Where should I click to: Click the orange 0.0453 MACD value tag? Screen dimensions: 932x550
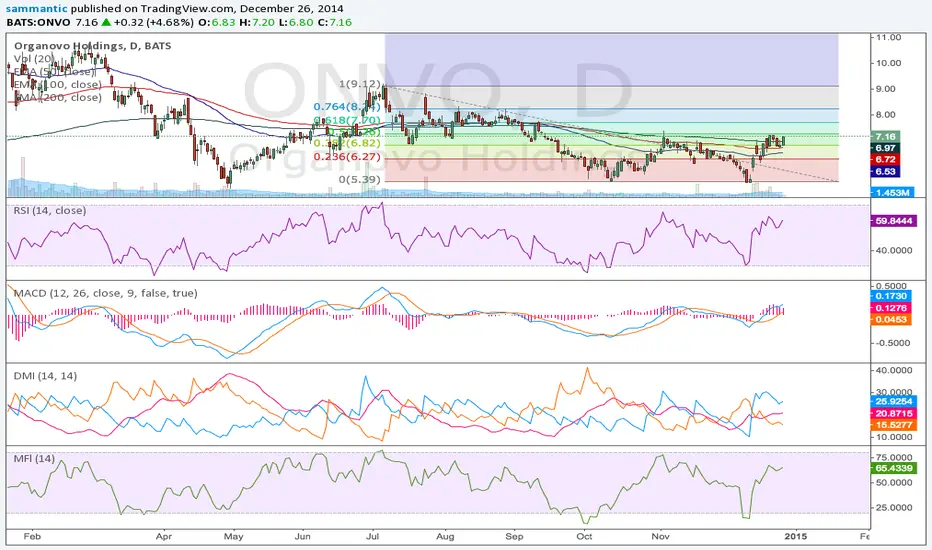891,319
